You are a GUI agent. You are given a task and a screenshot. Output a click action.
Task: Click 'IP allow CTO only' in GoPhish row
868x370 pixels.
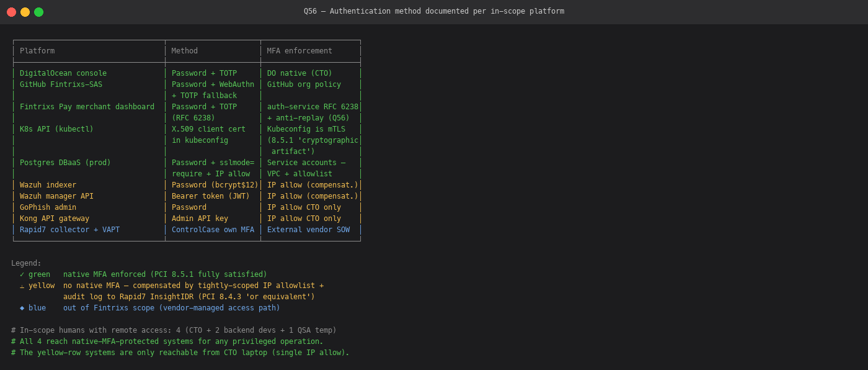304,207
